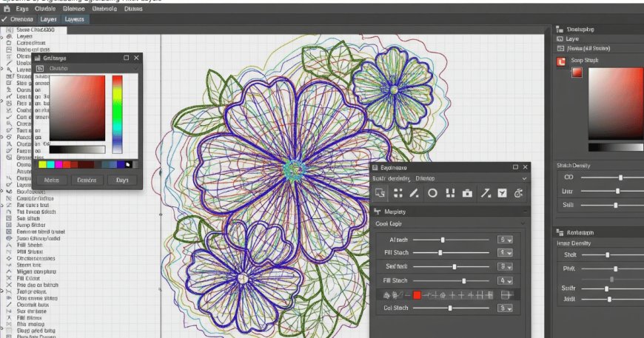Click the white square Y-mark icon
This screenshot has height=338, width=644.
(502, 193)
